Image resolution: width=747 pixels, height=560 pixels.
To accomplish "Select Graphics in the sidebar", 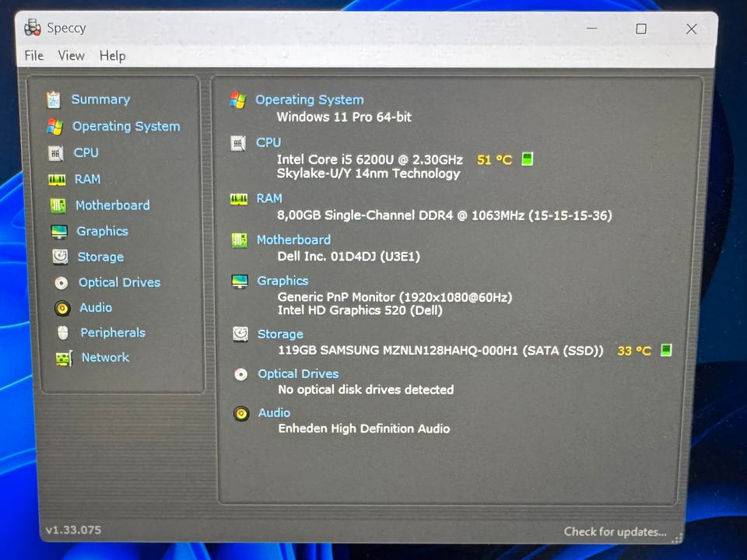I will point(103,232).
